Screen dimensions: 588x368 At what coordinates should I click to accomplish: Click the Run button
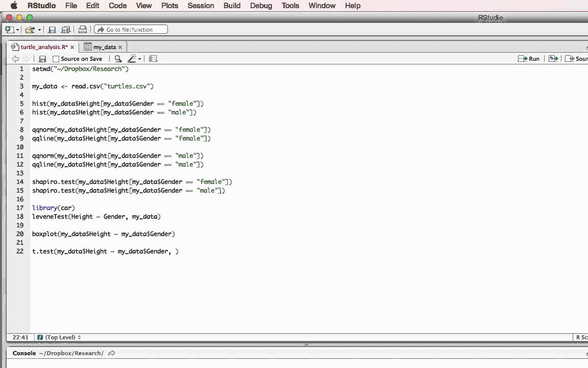point(528,59)
